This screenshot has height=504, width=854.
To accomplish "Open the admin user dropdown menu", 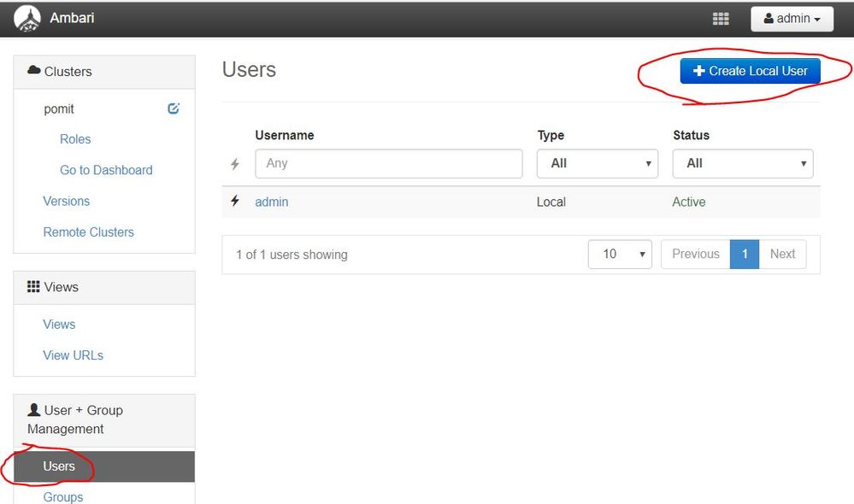I will pos(792,19).
